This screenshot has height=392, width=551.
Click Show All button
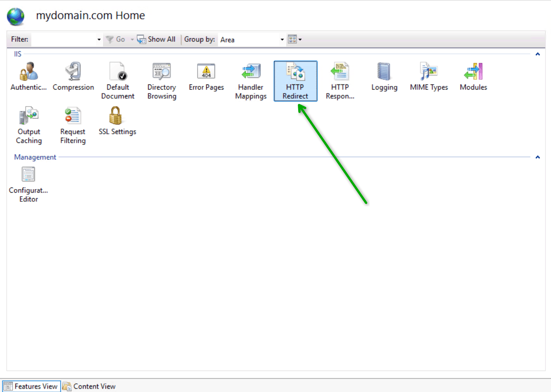click(156, 39)
